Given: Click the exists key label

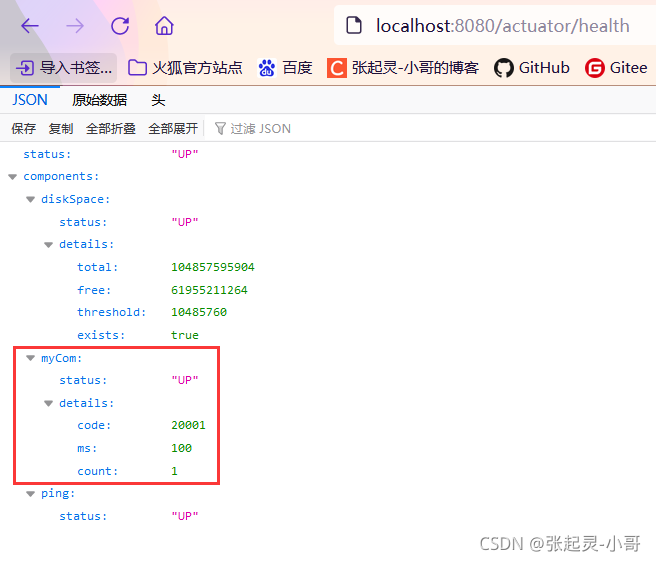Looking at the screenshot, I should [x=101, y=335].
